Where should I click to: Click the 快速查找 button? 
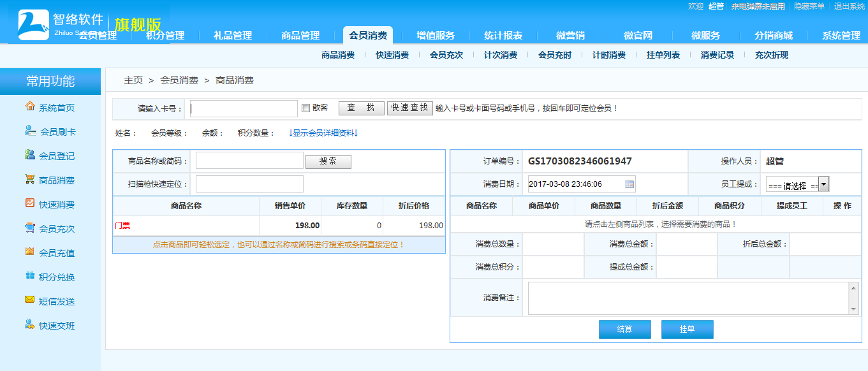409,108
